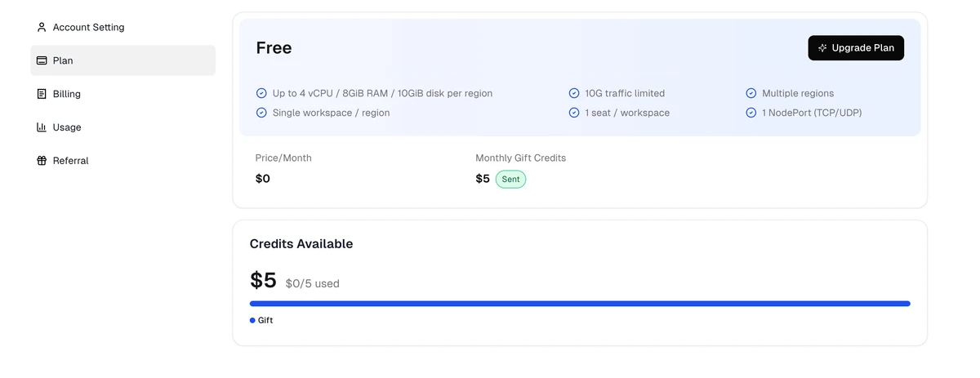980x378 pixels.
Task: Click the Account Setting person icon
Action: click(x=42, y=27)
